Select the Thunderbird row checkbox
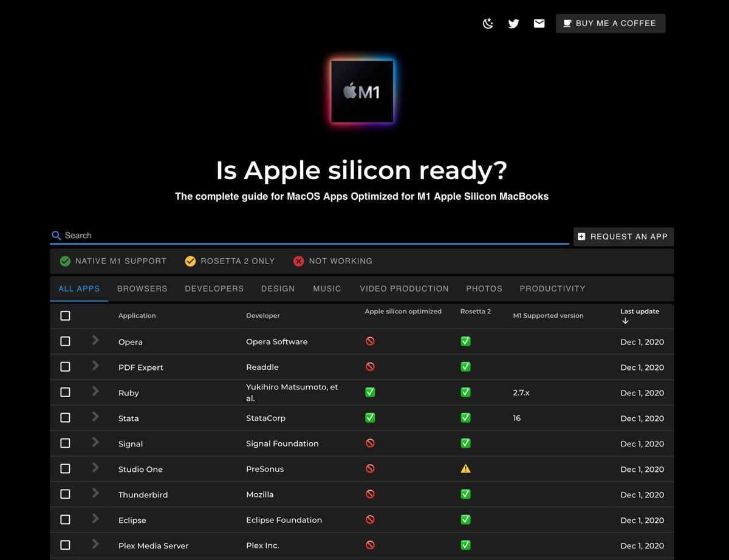Viewport: 729px width, 560px height. coord(65,494)
